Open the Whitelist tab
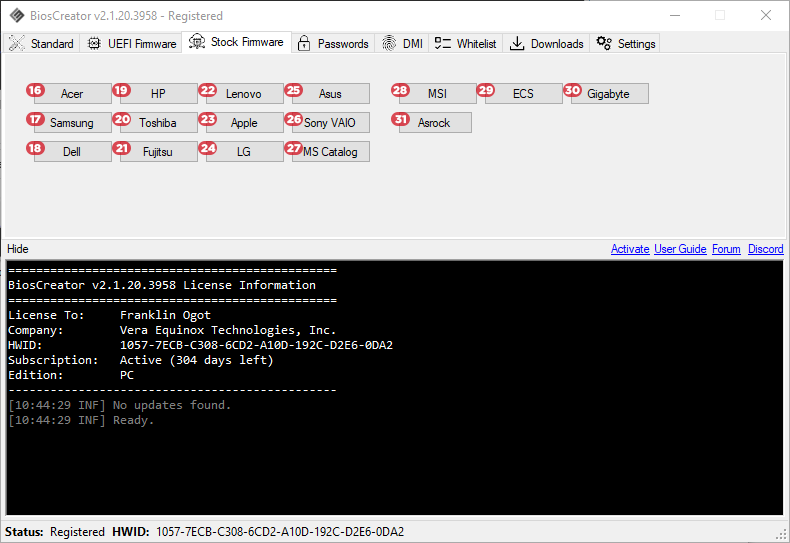Viewport: 790px width, 543px height. pos(465,43)
